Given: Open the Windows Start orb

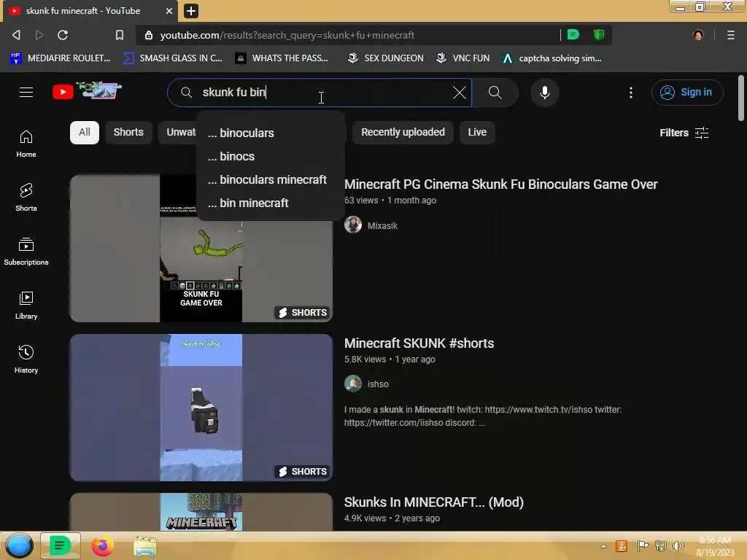Looking at the screenshot, I should (x=19, y=545).
